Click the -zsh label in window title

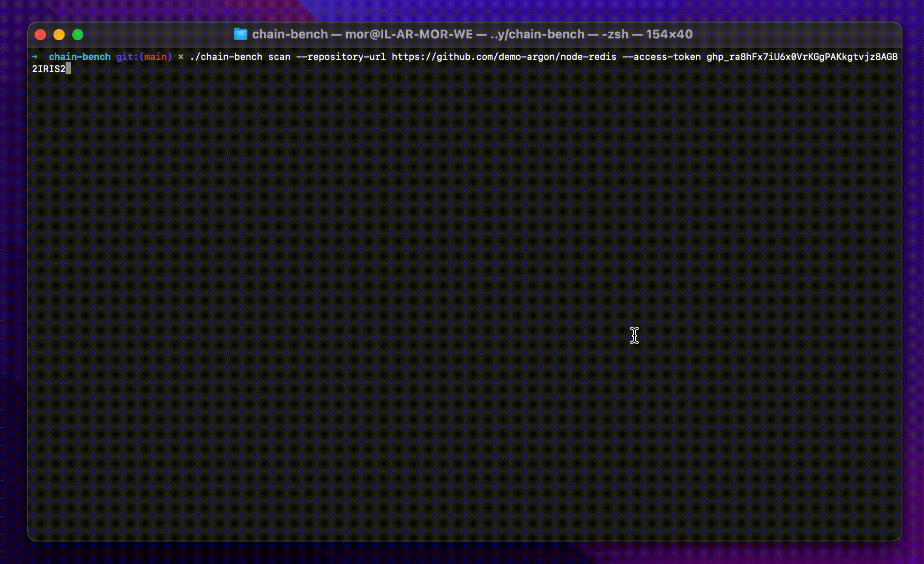[x=615, y=34]
